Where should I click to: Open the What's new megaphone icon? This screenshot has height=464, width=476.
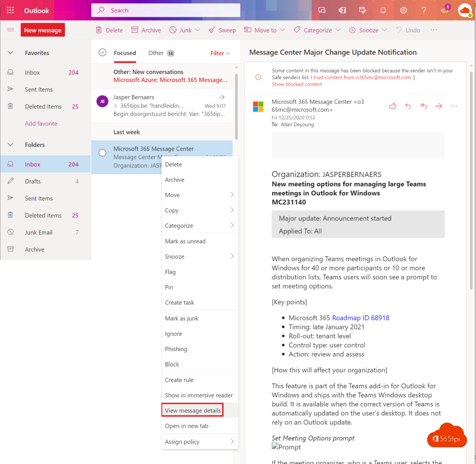point(444,10)
